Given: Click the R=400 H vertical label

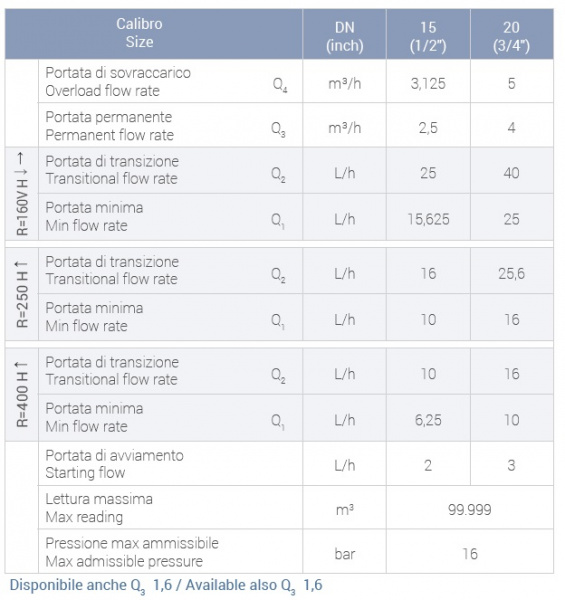Looking at the screenshot, I should click(x=22, y=394).
